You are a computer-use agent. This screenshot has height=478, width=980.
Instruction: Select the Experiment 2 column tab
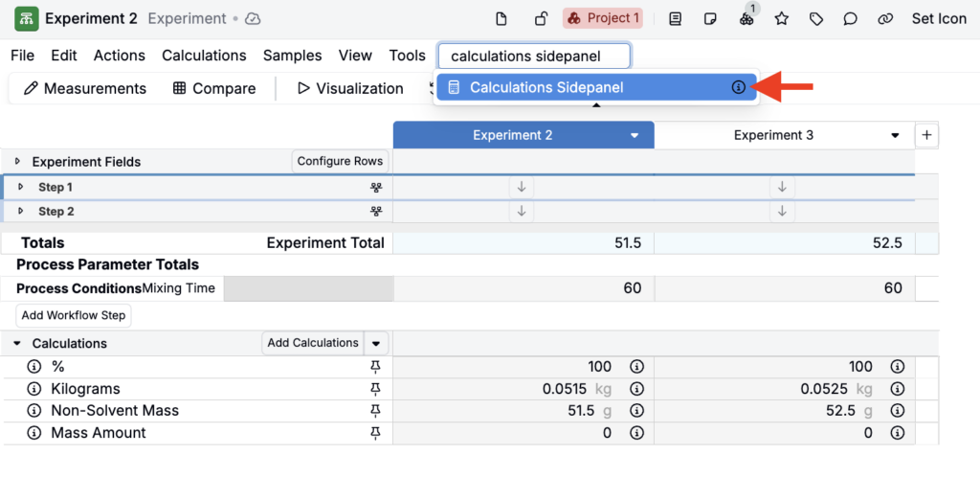(x=523, y=135)
